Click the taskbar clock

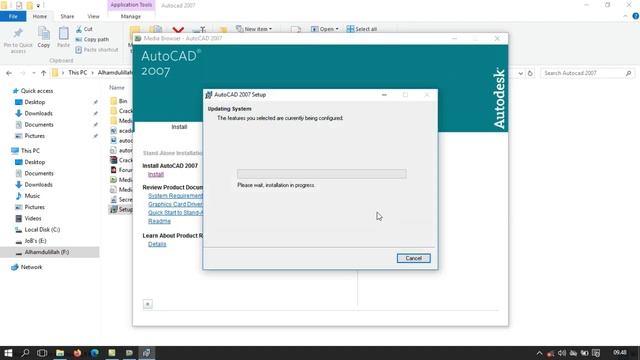[620, 353]
